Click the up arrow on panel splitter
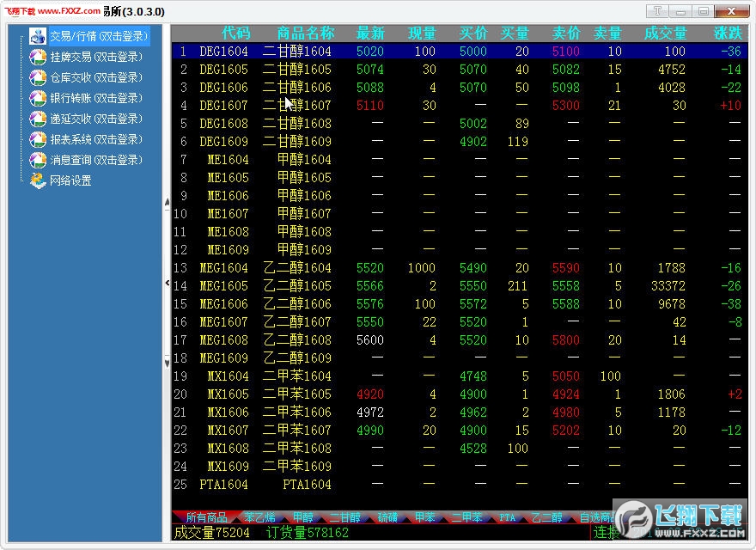This screenshot has width=756, height=550. [167, 204]
